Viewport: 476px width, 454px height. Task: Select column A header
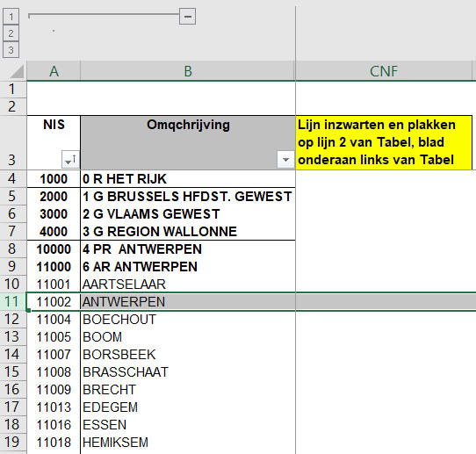pos(54,71)
